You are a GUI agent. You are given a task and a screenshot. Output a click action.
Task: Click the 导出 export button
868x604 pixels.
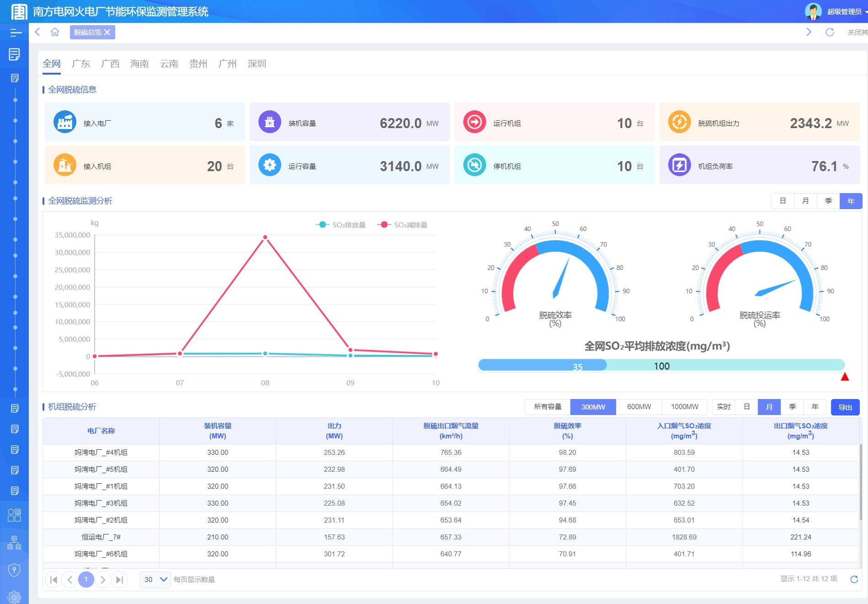[x=845, y=407]
